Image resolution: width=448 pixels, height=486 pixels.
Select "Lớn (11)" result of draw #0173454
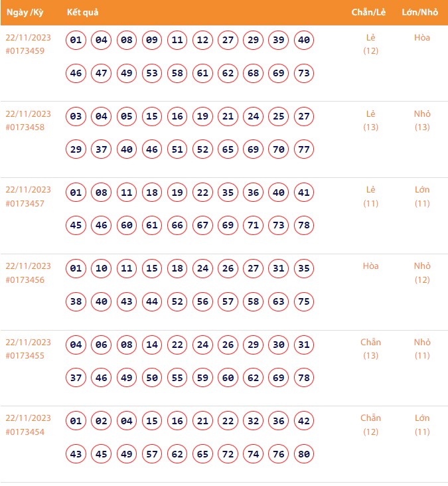coord(422,425)
